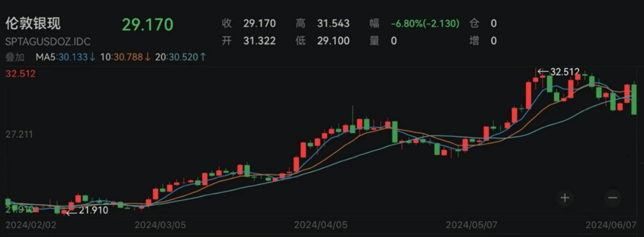Click the MA20 teal up arrow
This screenshot has width=644, height=237.
[x=203, y=57]
